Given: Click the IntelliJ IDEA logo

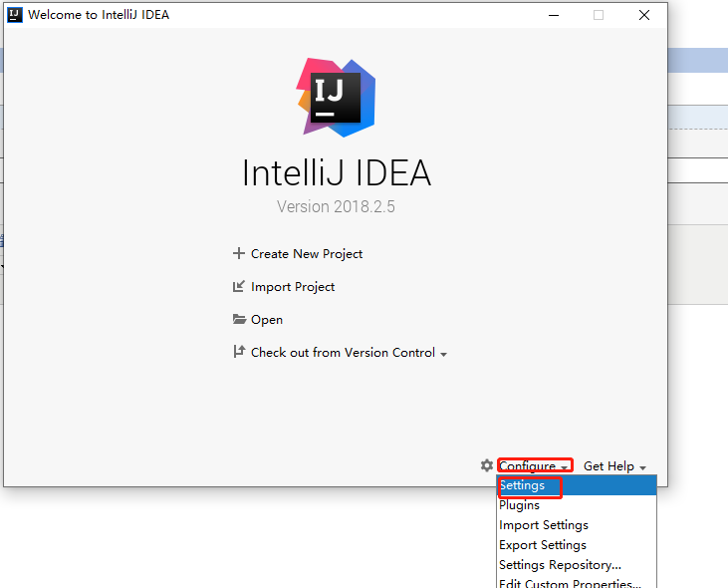Looking at the screenshot, I should tap(336, 98).
